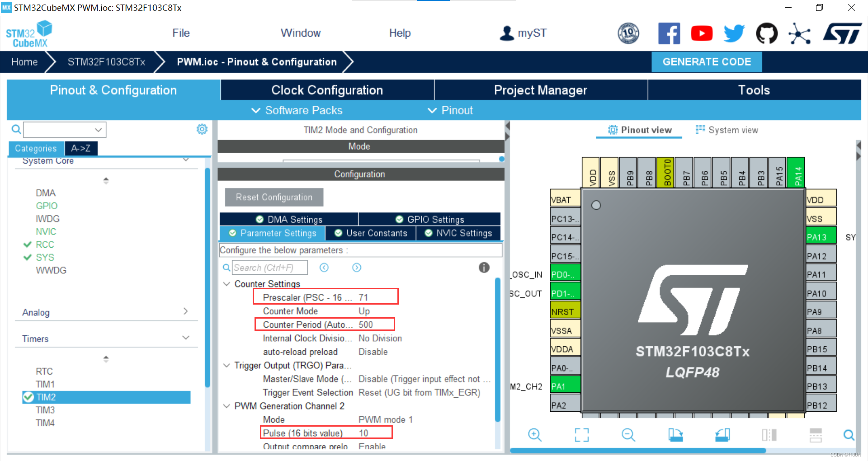The width and height of the screenshot is (868, 461).
Task: Open the NVIC Settings tab
Action: click(x=458, y=233)
